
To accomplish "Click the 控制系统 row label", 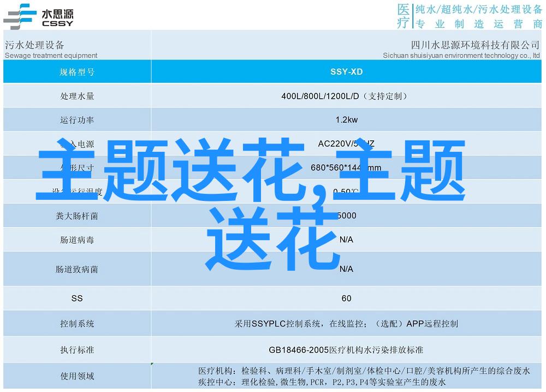I will [77, 323].
